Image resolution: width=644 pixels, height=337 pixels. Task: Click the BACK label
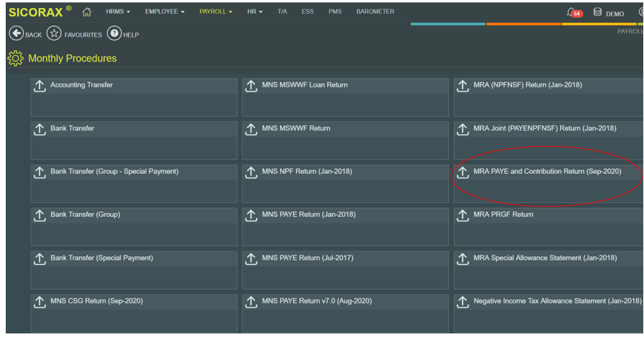(x=33, y=35)
